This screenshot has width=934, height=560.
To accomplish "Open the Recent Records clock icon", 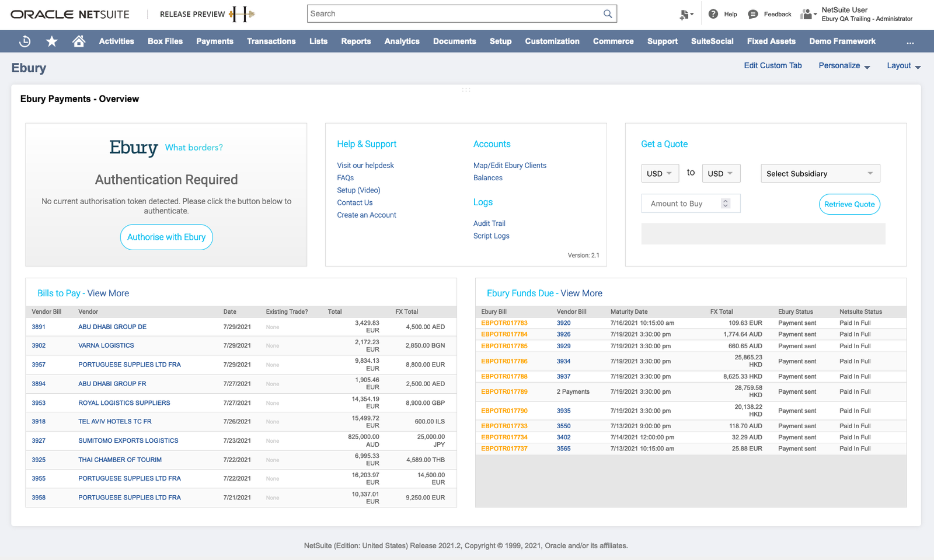I will [25, 41].
